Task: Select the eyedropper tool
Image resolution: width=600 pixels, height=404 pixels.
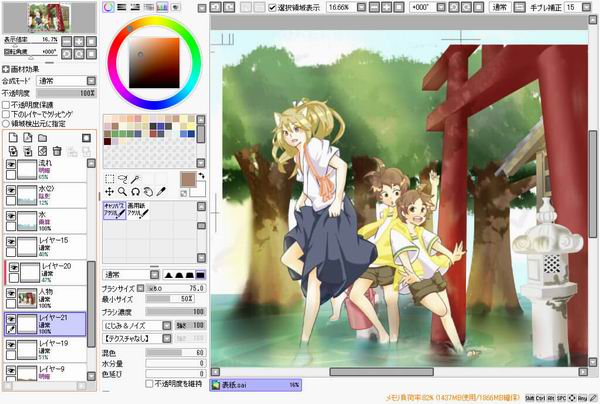Action: [161, 191]
